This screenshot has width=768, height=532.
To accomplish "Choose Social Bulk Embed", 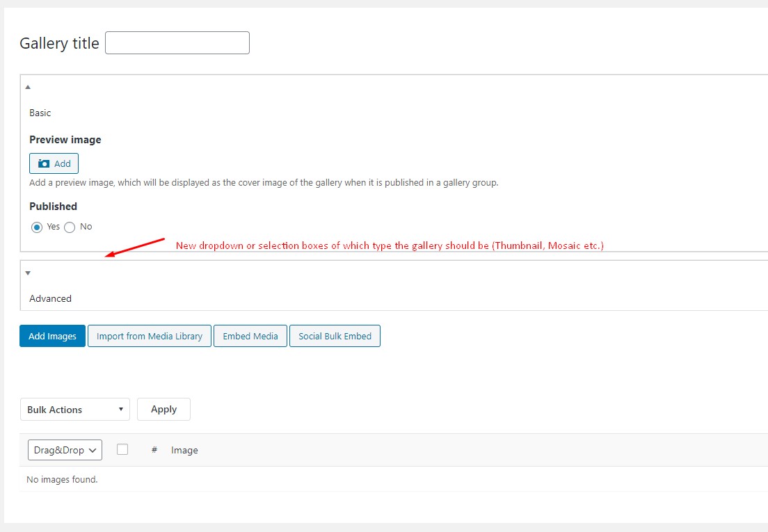I will click(x=335, y=336).
